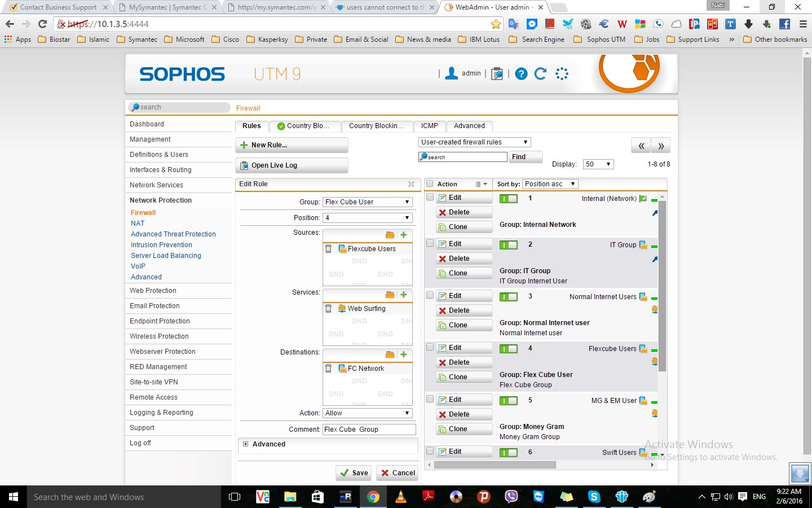
Task: Open the Sort by Position asc dropdown
Action: click(x=550, y=184)
